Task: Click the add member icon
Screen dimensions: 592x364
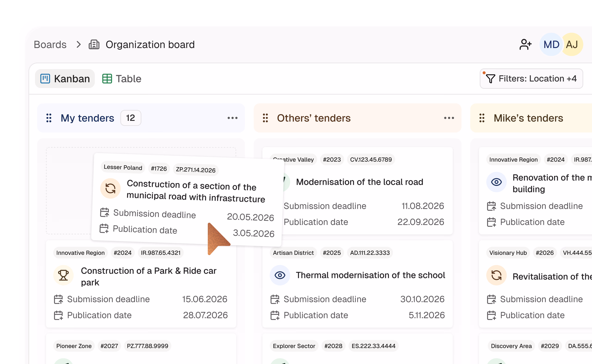Action: [525, 45]
